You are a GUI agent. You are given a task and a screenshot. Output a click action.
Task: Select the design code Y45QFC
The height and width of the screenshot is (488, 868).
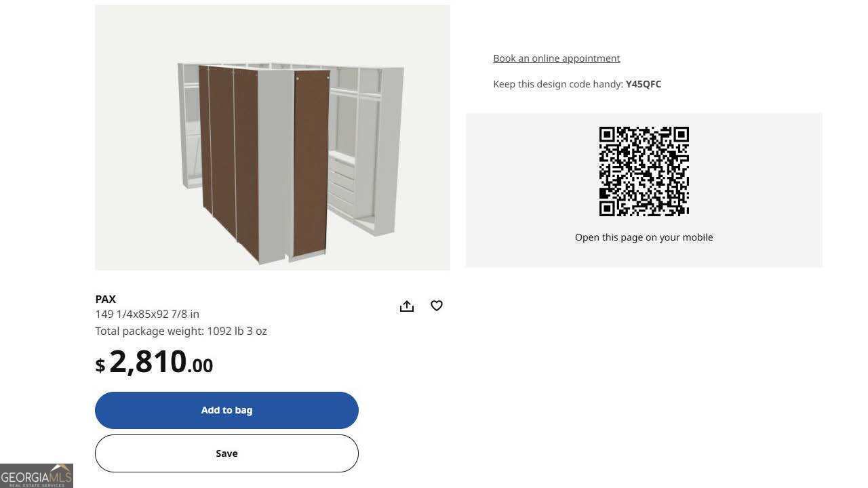point(643,84)
